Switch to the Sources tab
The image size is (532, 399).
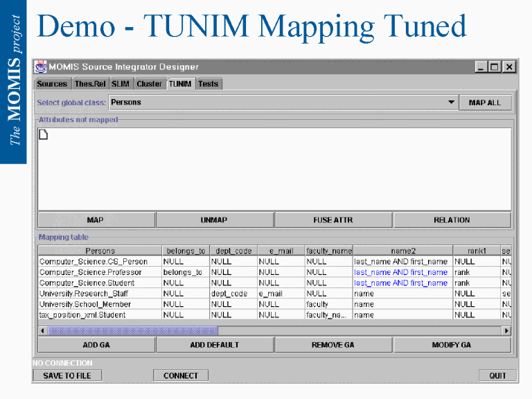(52, 84)
